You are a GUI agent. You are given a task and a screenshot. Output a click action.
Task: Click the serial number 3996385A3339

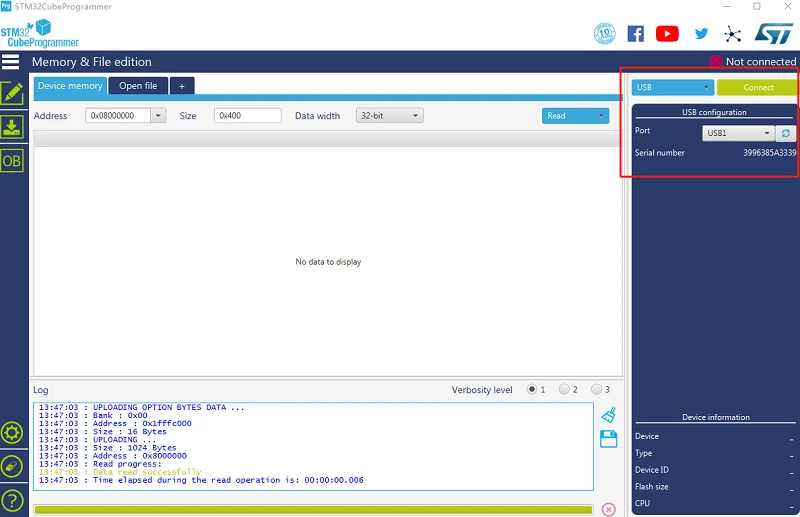(769, 153)
